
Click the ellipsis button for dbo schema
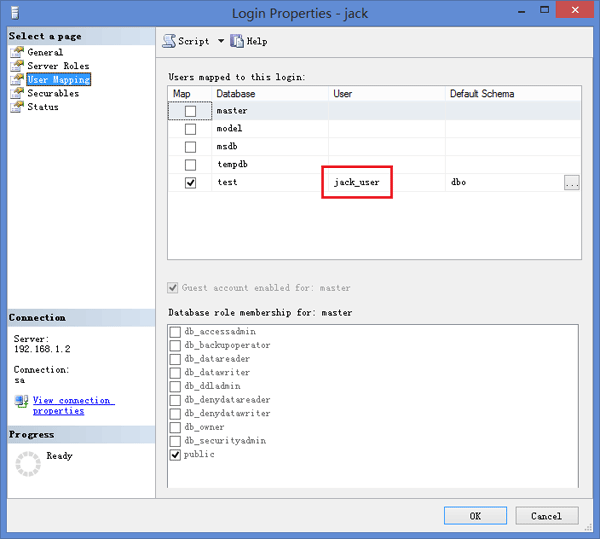pyautogui.click(x=572, y=182)
